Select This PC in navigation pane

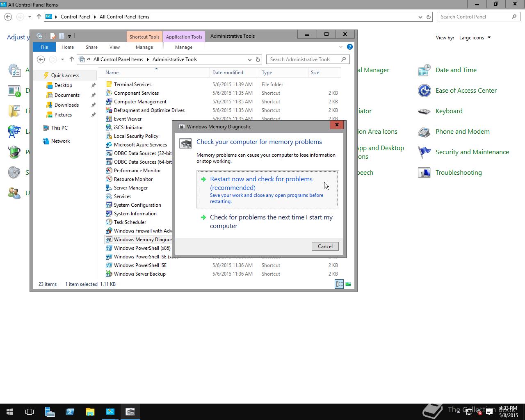pyautogui.click(x=59, y=128)
